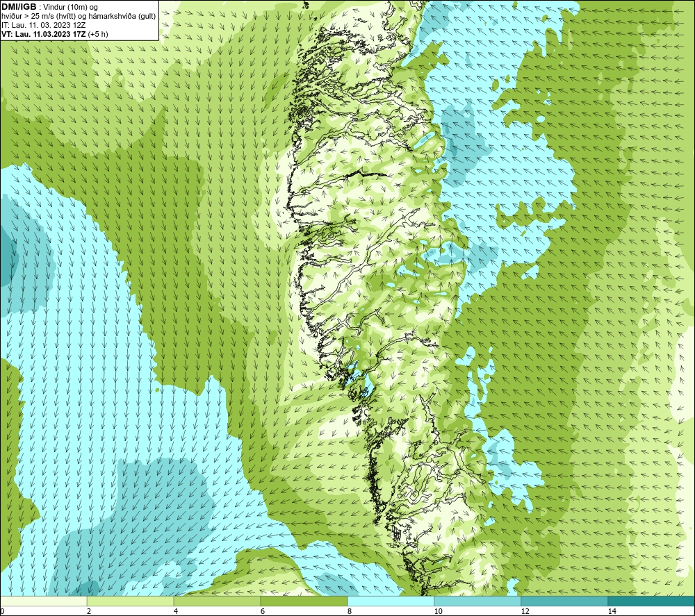The height and width of the screenshot is (616, 695).
Task: Click the legend scale label "4"
Action: (x=176, y=611)
